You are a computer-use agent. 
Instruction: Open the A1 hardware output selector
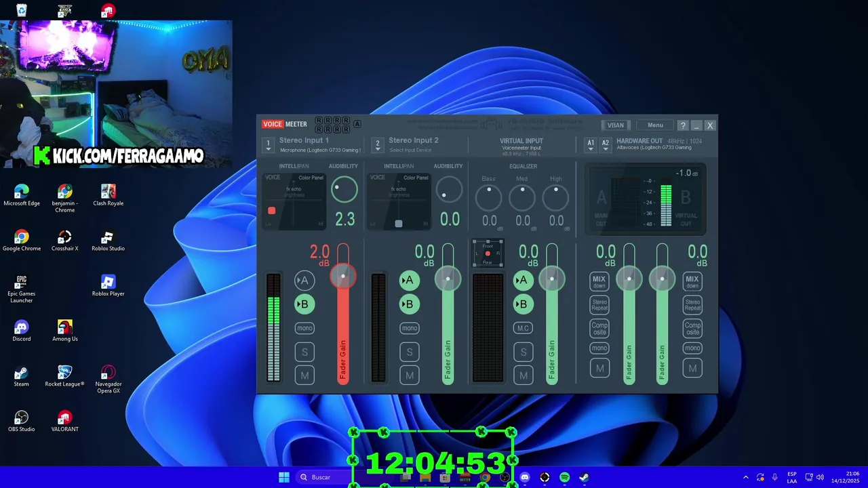(591, 145)
